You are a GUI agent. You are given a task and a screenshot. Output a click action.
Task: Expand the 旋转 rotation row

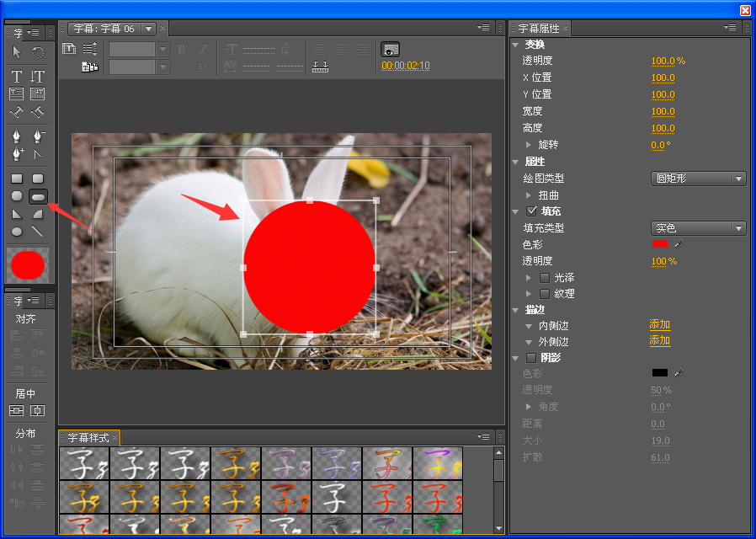[529, 145]
